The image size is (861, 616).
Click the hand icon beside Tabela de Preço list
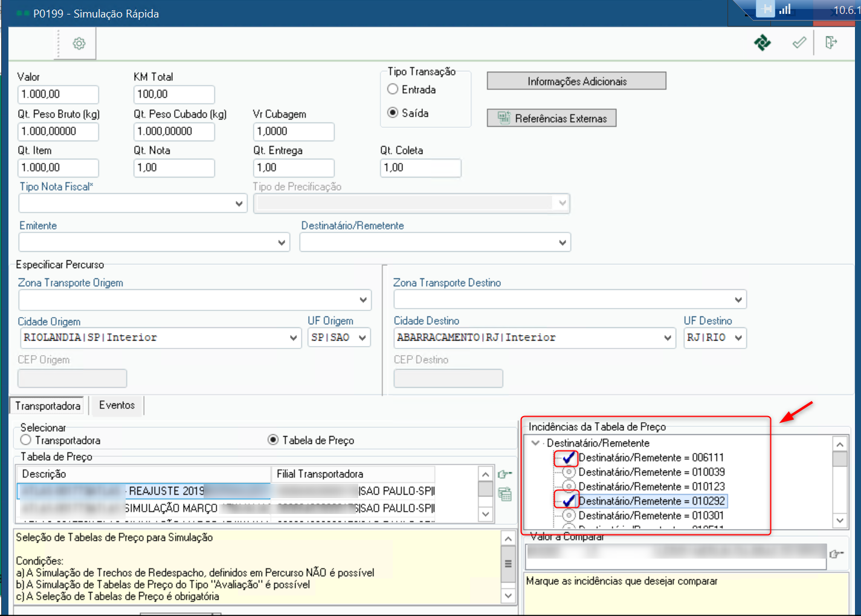[x=505, y=475]
